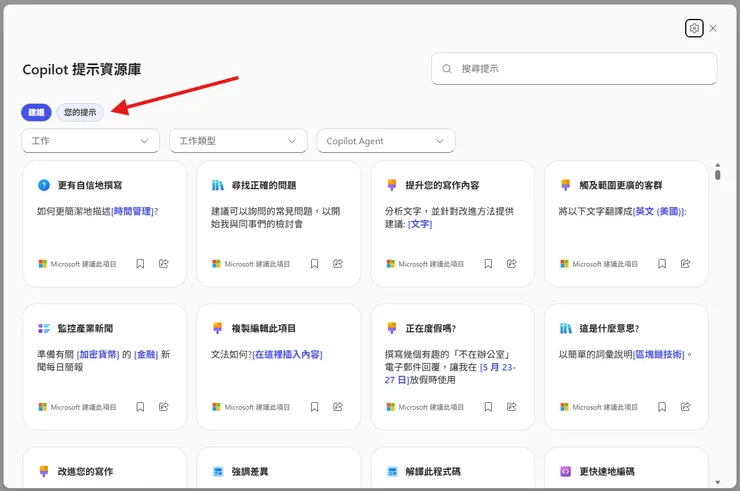Open the 正在度假嗎? card title
740x491 pixels.
coord(430,328)
